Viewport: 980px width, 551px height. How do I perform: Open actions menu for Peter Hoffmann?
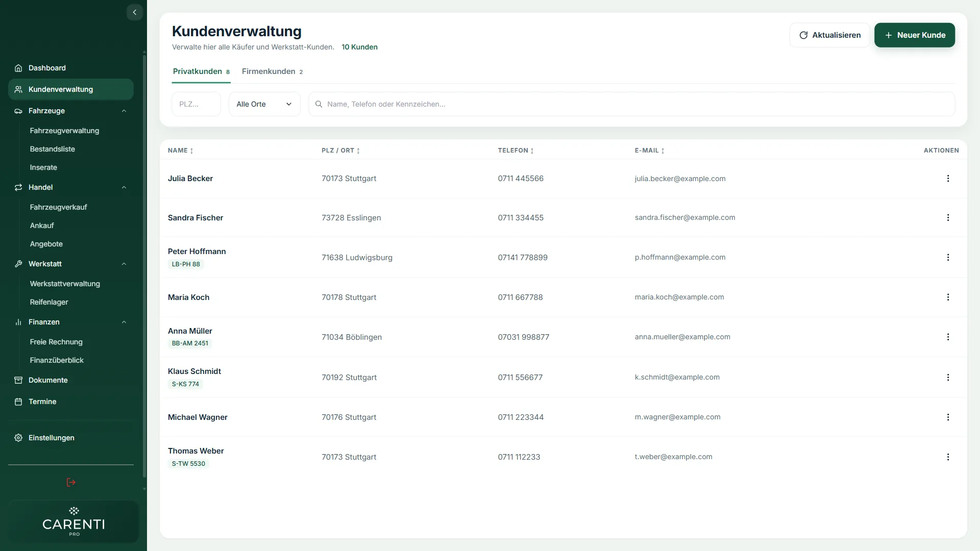click(948, 258)
